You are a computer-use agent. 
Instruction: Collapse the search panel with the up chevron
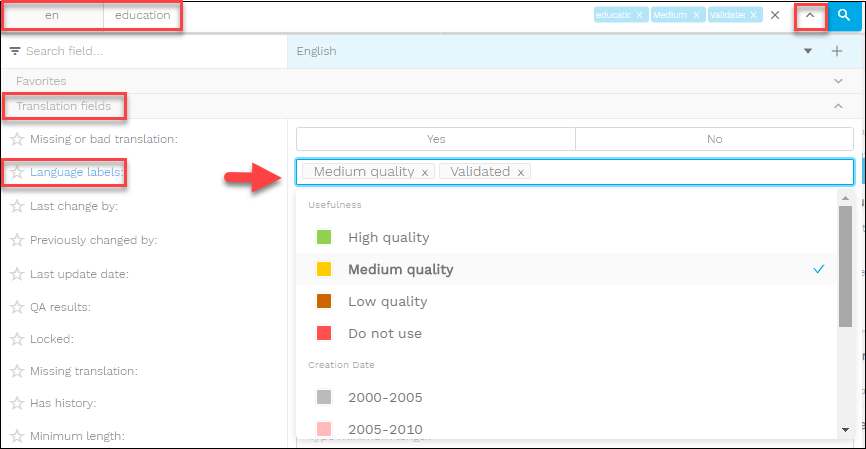811,16
